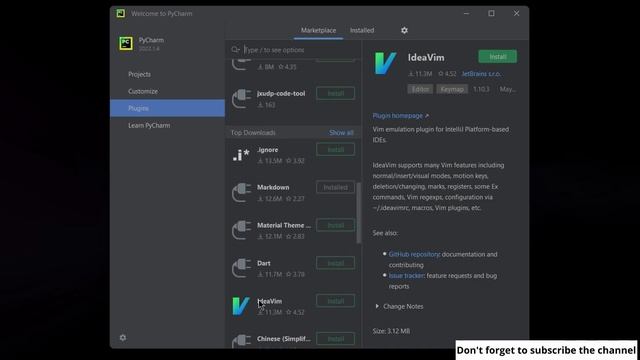Minimize the Welcome to PyCharm window
640x360 pixels.
(467, 13)
